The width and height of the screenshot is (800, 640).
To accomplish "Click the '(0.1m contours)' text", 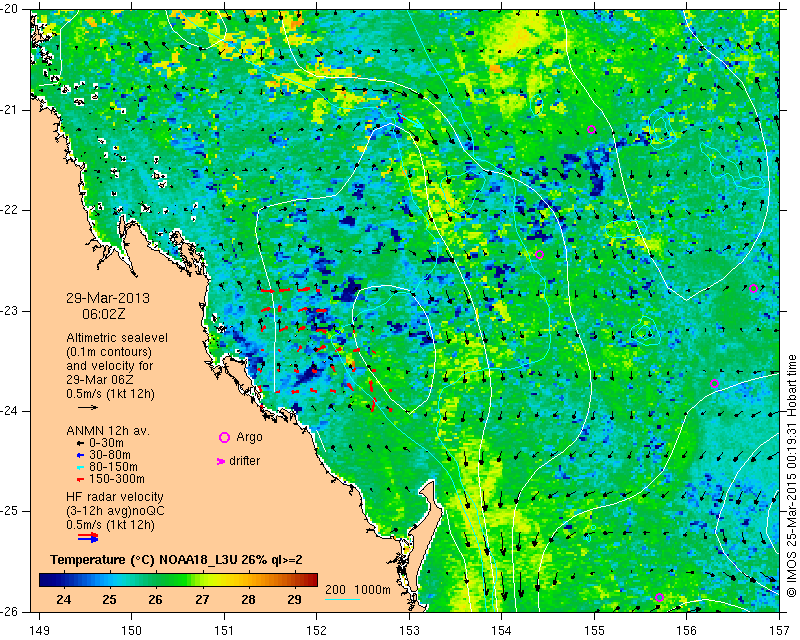I will coord(109,352).
